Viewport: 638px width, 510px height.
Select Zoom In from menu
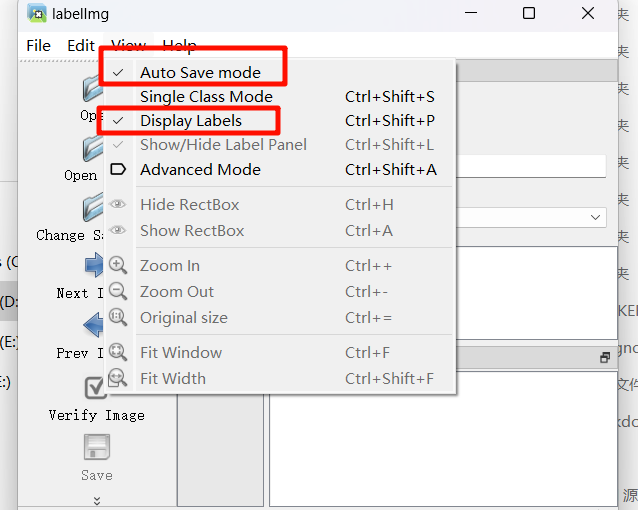click(280, 265)
